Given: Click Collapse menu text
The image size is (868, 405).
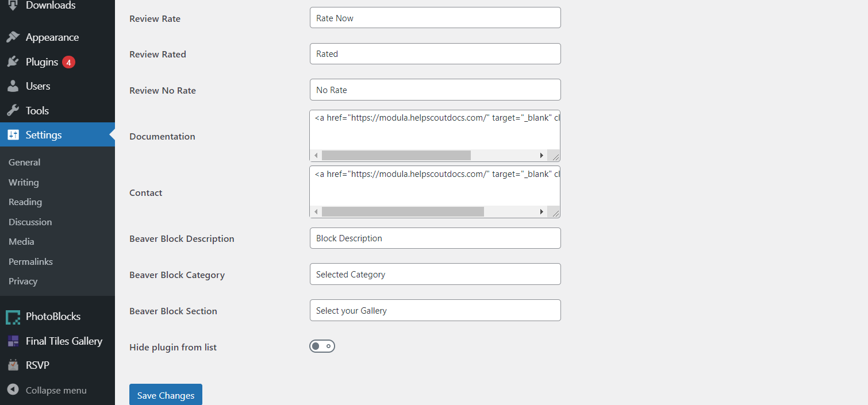Looking at the screenshot, I should coord(56,391).
